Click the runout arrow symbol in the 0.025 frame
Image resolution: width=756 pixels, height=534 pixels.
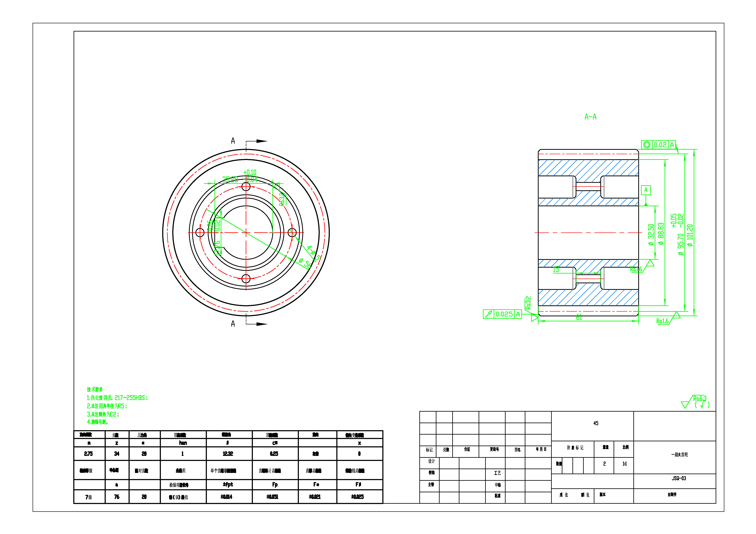[489, 314]
